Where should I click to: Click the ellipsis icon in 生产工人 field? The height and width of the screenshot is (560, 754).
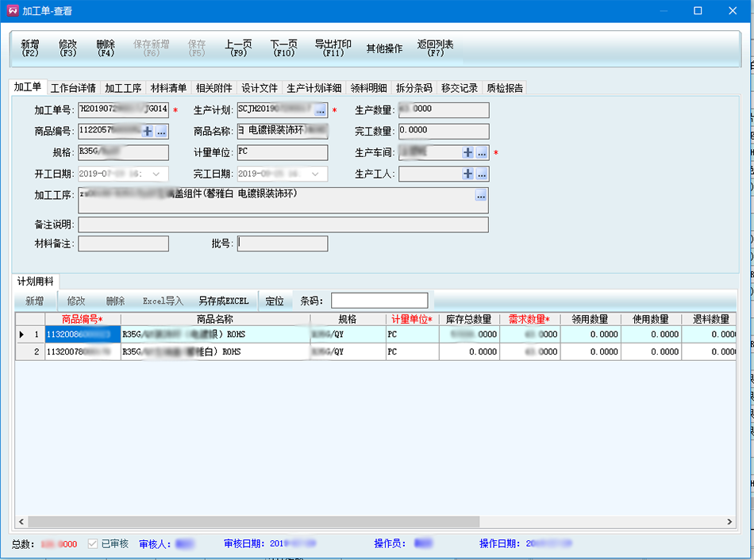(482, 174)
